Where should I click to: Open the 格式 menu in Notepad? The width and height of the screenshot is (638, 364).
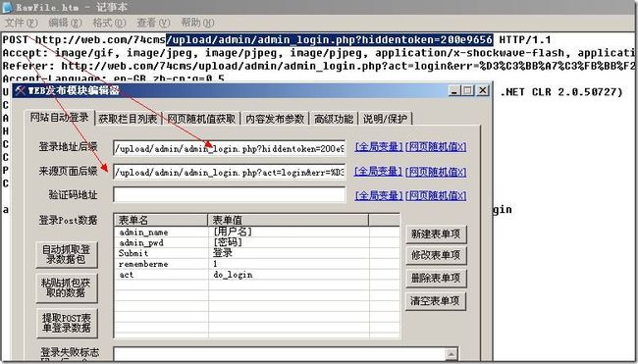pos(109,23)
